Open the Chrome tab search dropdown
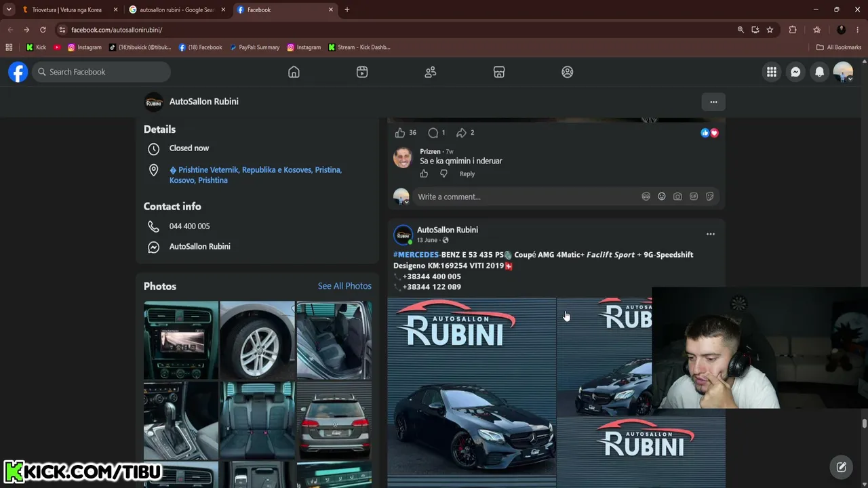Image resolution: width=868 pixels, height=488 pixels. click(x=9, y=9)
